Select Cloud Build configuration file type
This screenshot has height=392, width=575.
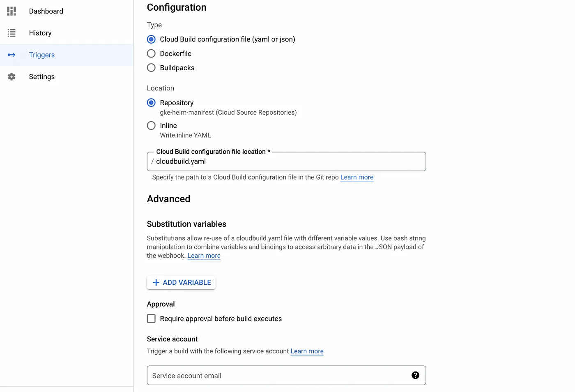point(151,39)
